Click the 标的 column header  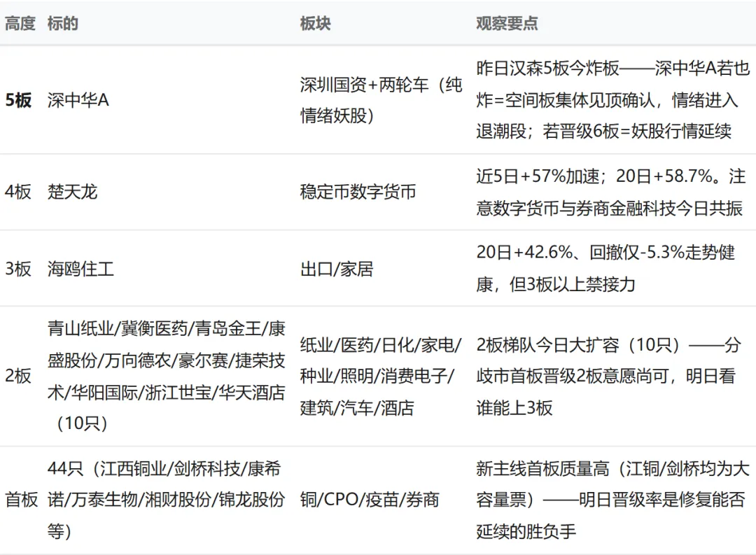[63, 23]
